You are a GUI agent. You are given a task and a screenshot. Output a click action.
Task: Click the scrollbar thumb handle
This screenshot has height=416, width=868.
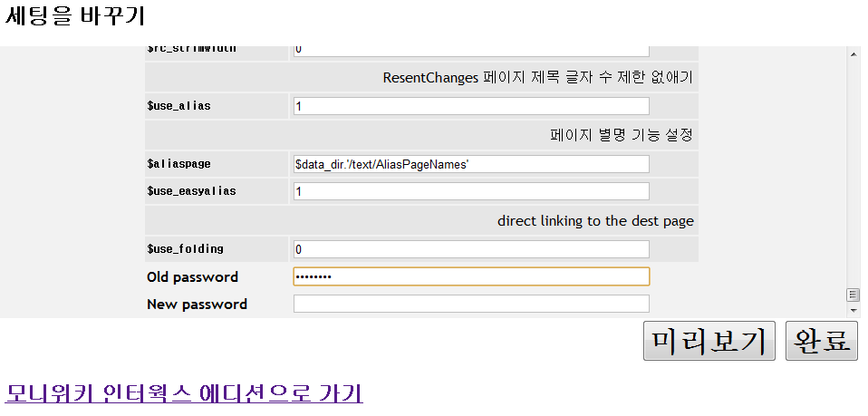853,295
